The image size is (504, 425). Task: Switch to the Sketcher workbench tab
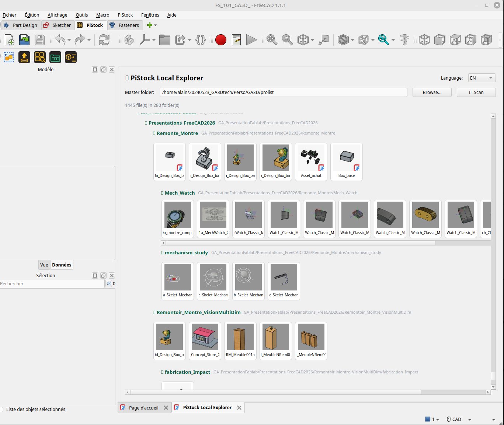click(57, 25)
